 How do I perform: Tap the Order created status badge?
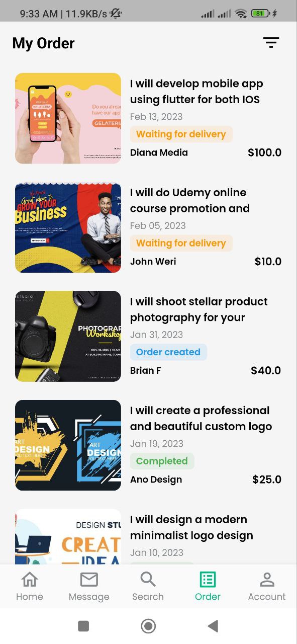[x=168, y=352]
